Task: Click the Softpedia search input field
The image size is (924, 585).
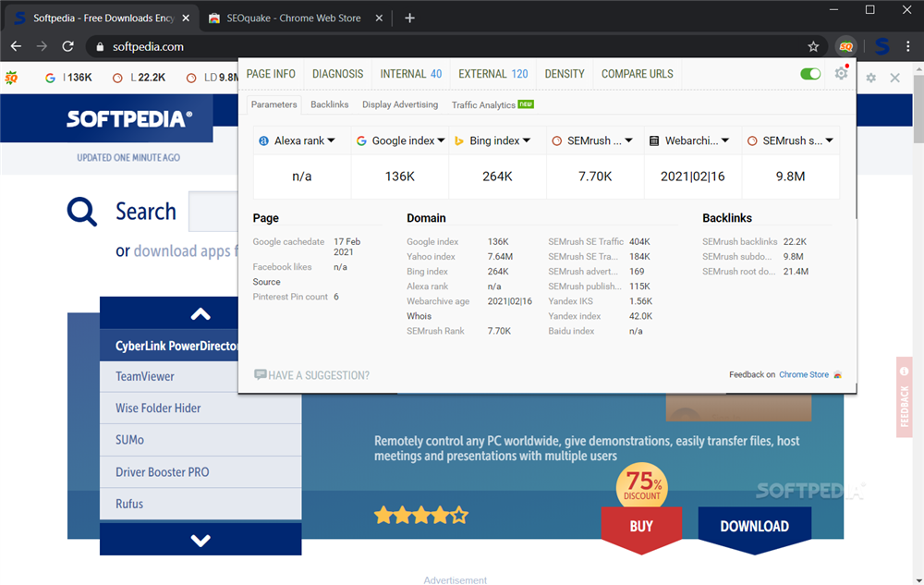Action: point(213,212)
